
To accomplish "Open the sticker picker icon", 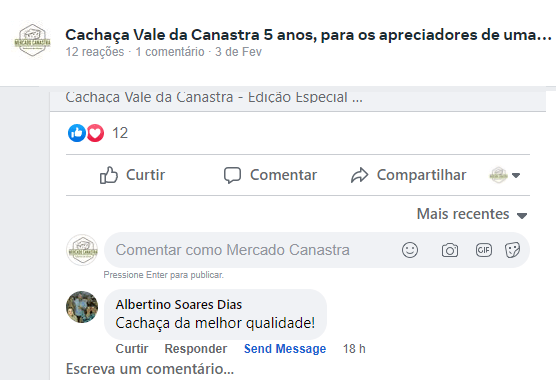I will pyautogui.click(x=512, y=250).
